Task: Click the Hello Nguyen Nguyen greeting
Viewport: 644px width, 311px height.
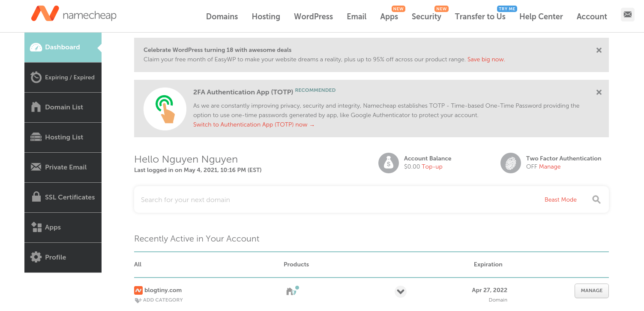Action: click(186, 159)
